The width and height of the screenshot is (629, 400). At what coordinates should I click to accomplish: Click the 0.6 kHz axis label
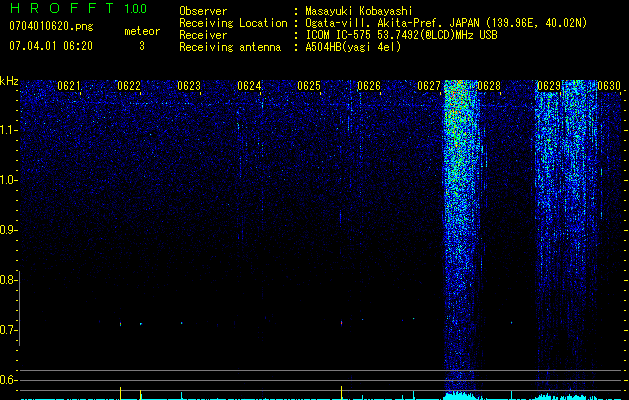7,380
